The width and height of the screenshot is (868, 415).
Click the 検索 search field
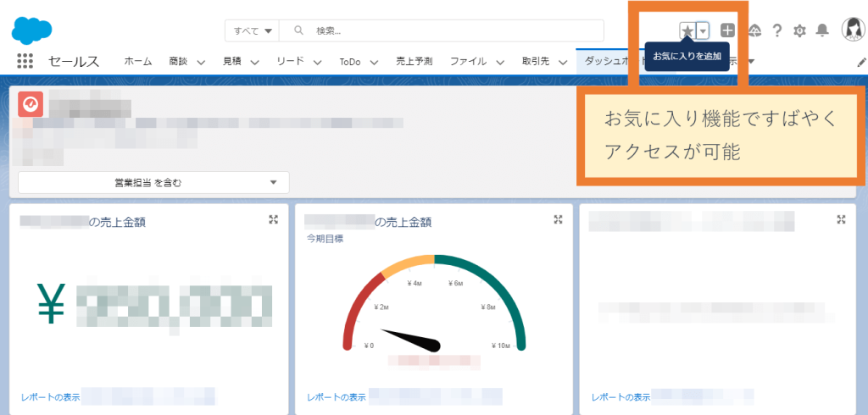pyautogui.click(x=442, y=31)
